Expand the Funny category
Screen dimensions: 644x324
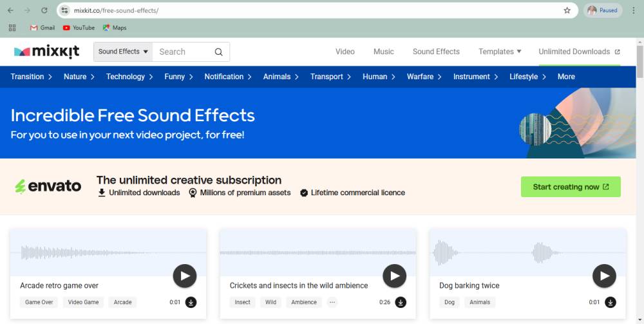click(x=178, y=77)
